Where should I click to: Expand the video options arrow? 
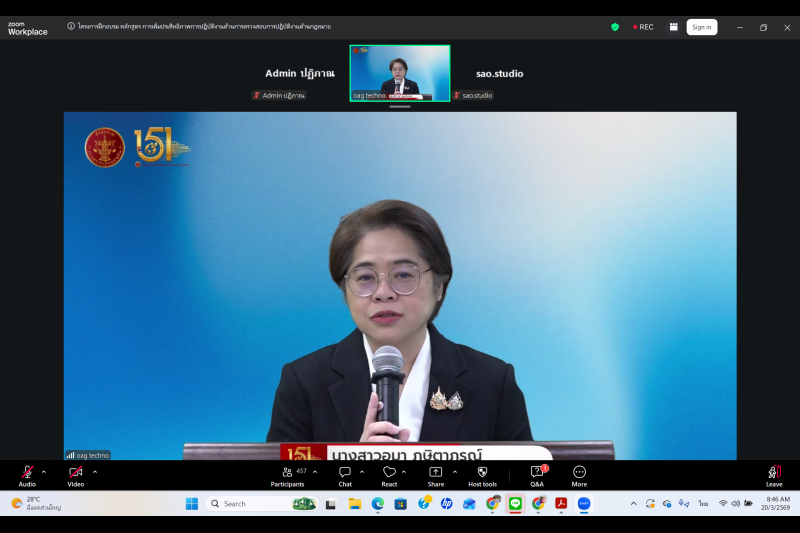click(95, 472)
